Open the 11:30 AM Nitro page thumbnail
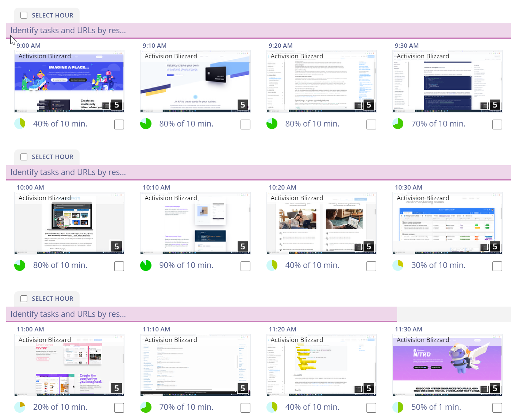511x420 pixels. click(x=447, y=365)
